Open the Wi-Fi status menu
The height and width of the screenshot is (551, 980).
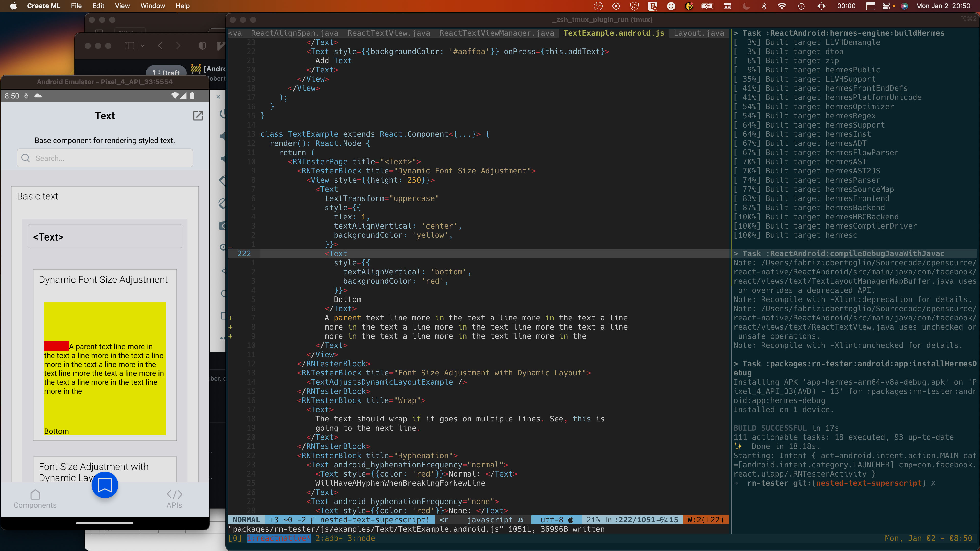782,6
